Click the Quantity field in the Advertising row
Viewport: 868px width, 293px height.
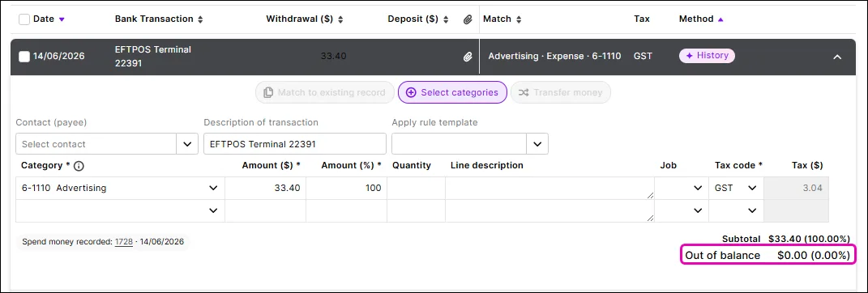pyautogui.click(x=416, y=188)
